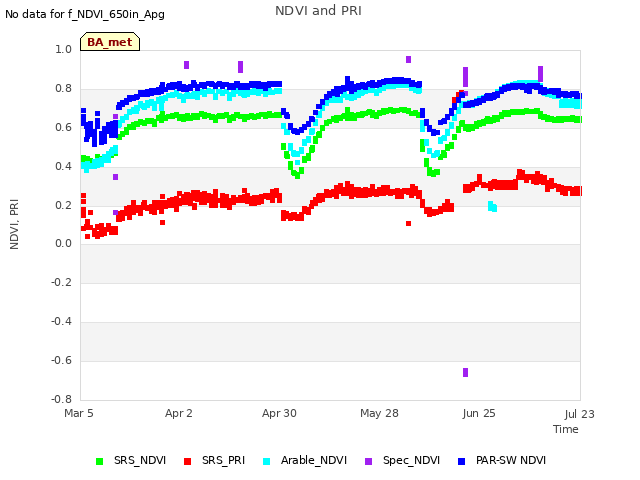Click the 0.8 y-axis tick label
This screenshot has width=640, height=480.
(63, 89)
